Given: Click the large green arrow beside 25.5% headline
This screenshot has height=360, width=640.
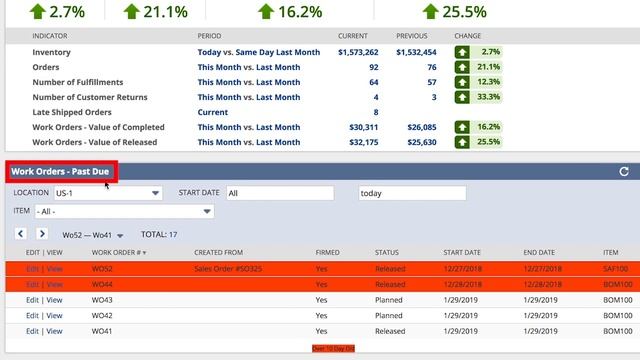Looking at the screenshot, I should [x=431, y=11].
